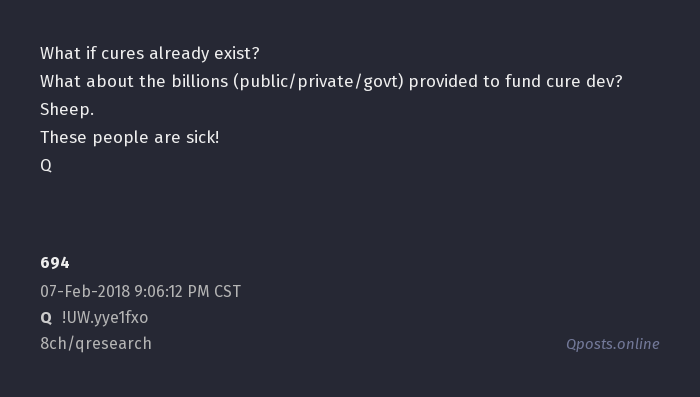Click the 9:06:12 PM time

pyautogui.click(x=172, y=292)
